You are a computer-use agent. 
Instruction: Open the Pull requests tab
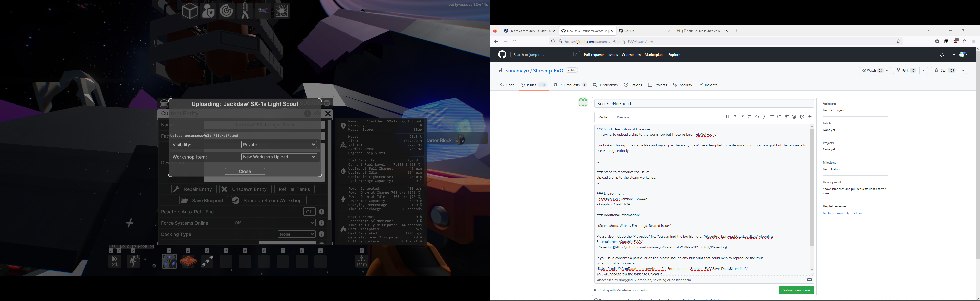pyautogui.click(x=570, y=85)
